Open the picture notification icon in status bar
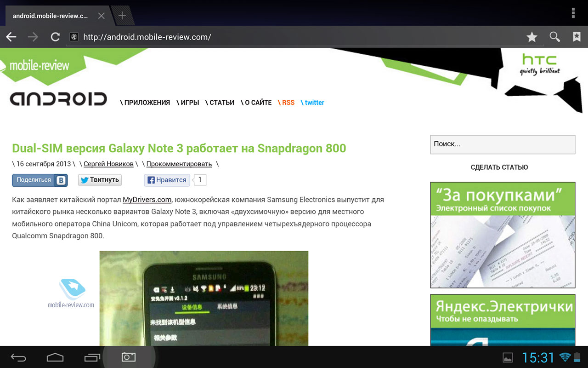This screenshot has width=588, height=368. tap(508, 357)
